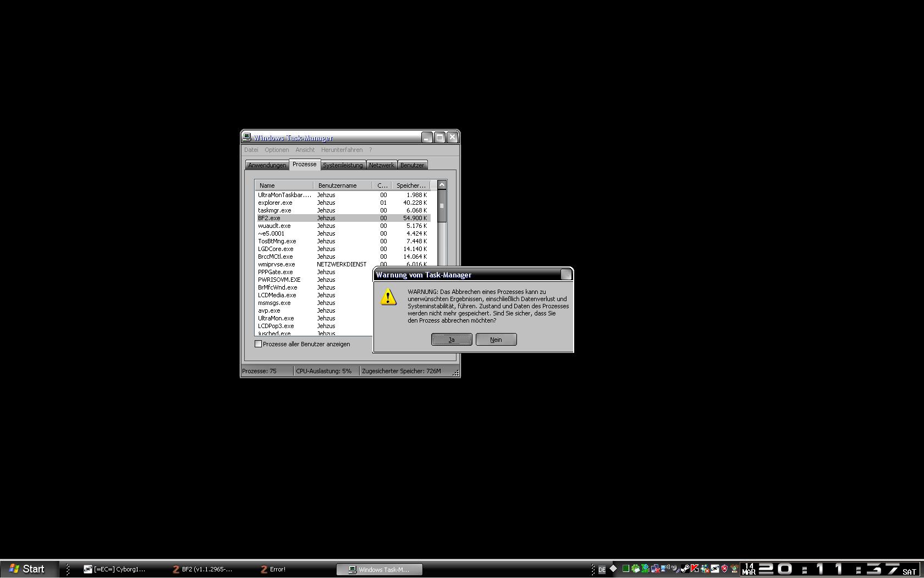This screenshot has height=578, width=924.
Task: Open the Netzwerk tab
Action: pyautogui.click(x=381, y=165)
